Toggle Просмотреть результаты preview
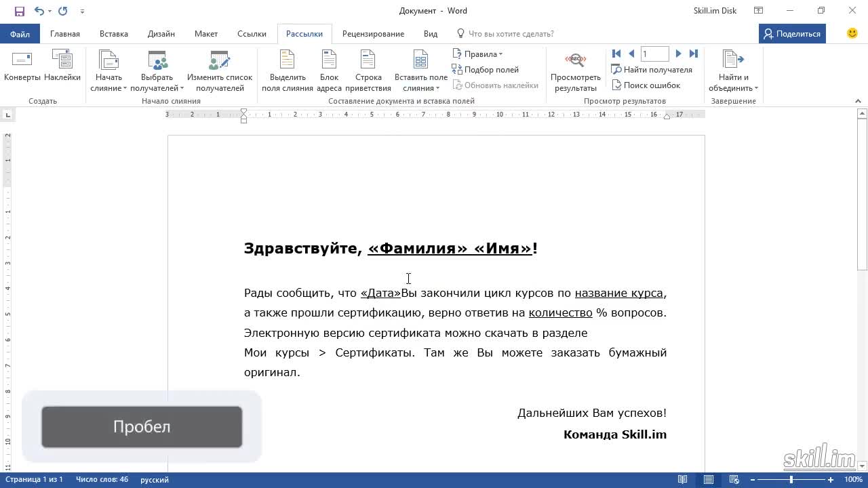868x488 pixels. (576, 71)
